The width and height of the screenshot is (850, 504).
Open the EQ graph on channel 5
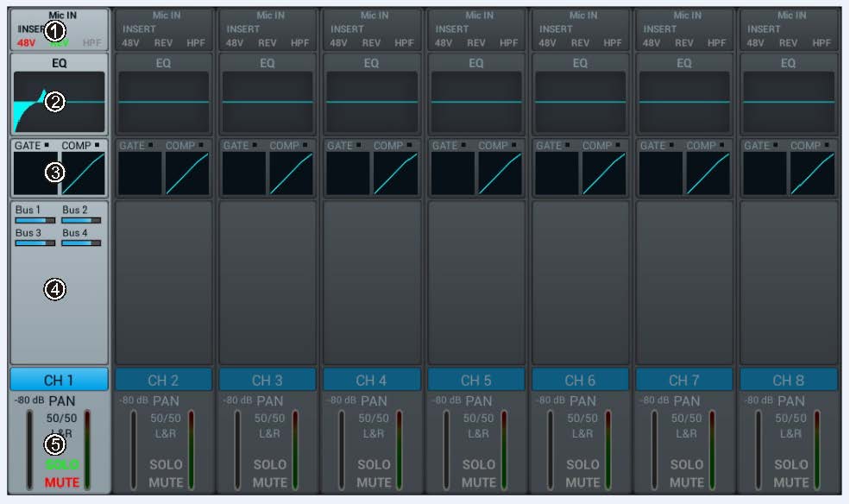[476, 102]
